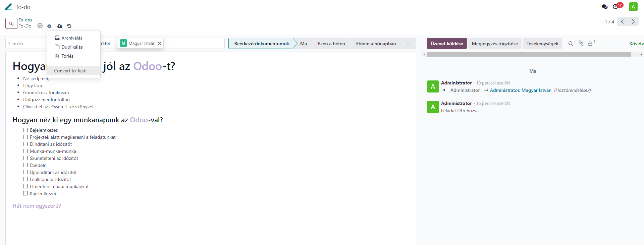Select Archiválás from the actions menu
Viewport: 644px width, 245px height.
(x=74, y=38)
